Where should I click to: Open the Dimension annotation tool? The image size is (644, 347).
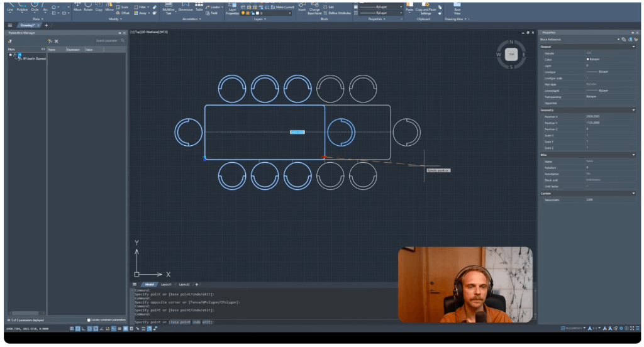tap(186, 9)
